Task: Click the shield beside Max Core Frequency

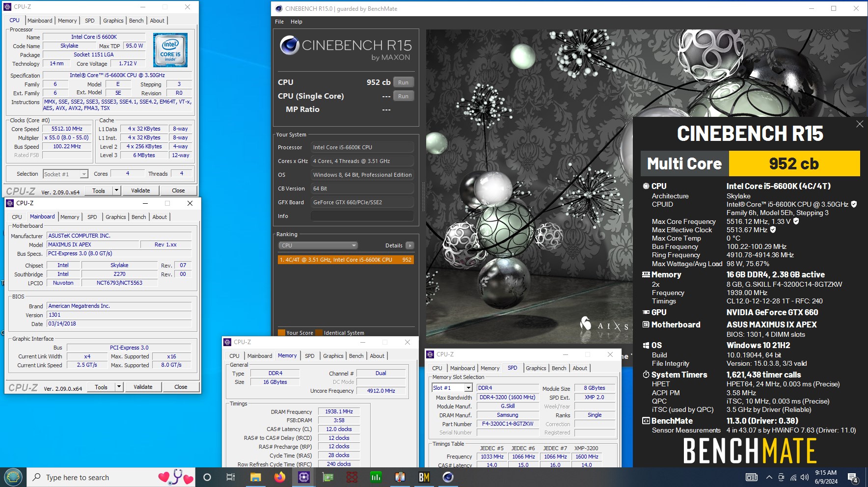Action: click(x=796, y=221)
